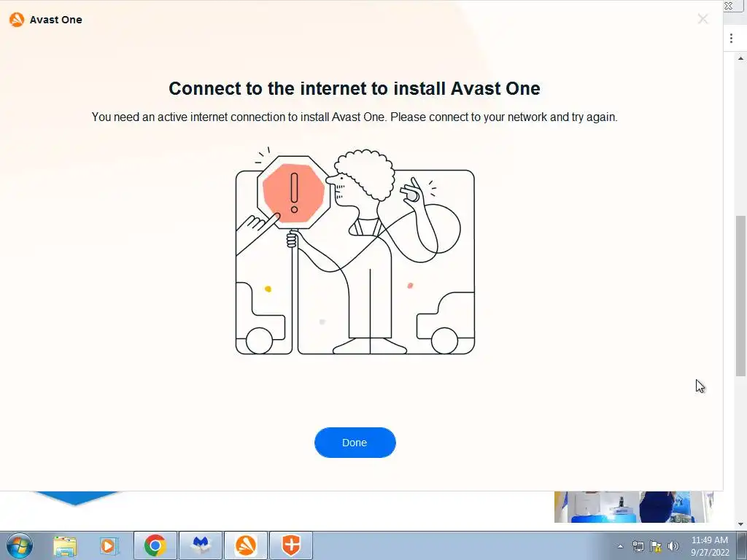The image size is (747, 560).
Task: Open the browser three-dot menu
Action: 731,39
